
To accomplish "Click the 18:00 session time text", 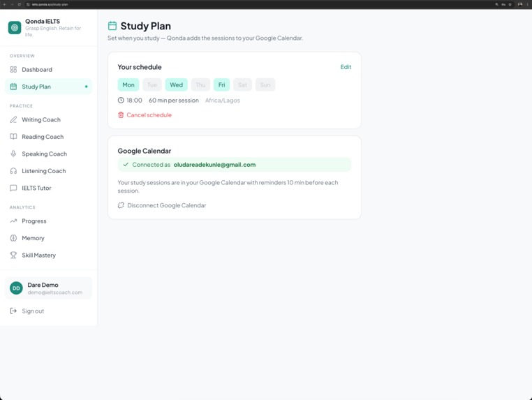I will (x=134, y=100).
